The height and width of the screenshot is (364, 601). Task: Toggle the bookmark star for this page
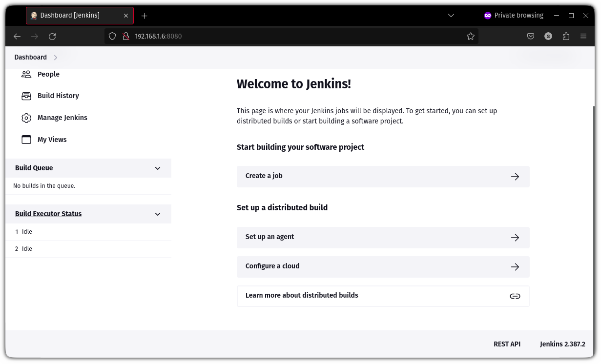coord(470,36)
